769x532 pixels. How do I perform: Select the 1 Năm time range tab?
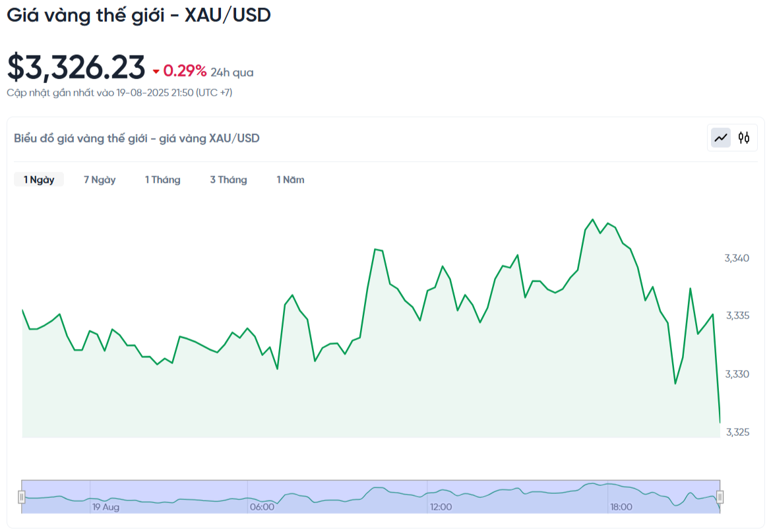[x=290, y=179]
